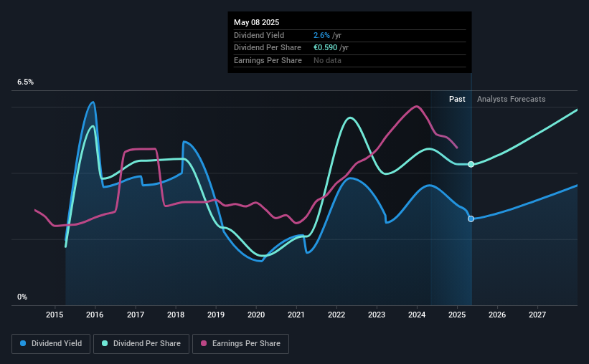589x364 pixels.
Task: Click the Past section label
Action: [457, 99]
